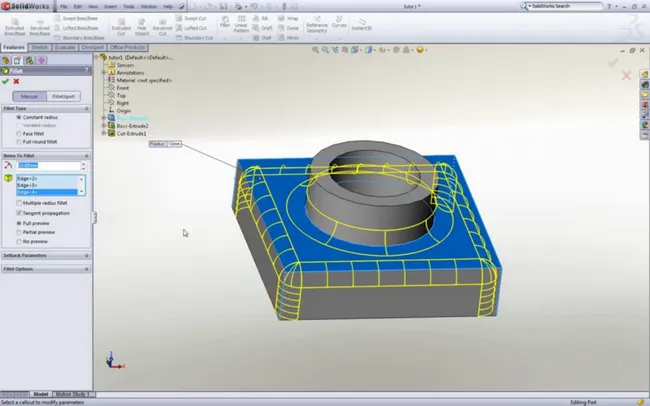
Task: Open Reference Geometry
Action: point(317,24)
